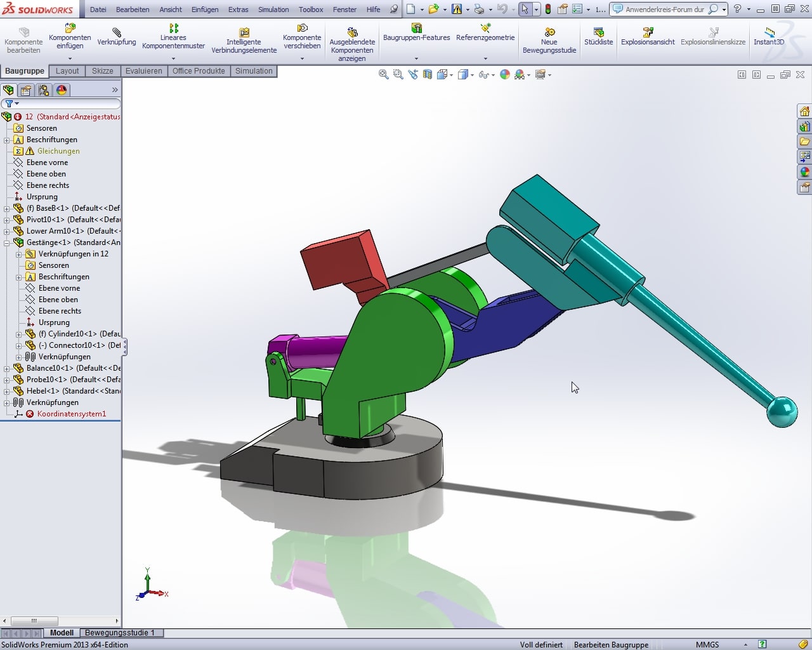Click the Stückliste bill of materials icon

(x=598, y=37)
